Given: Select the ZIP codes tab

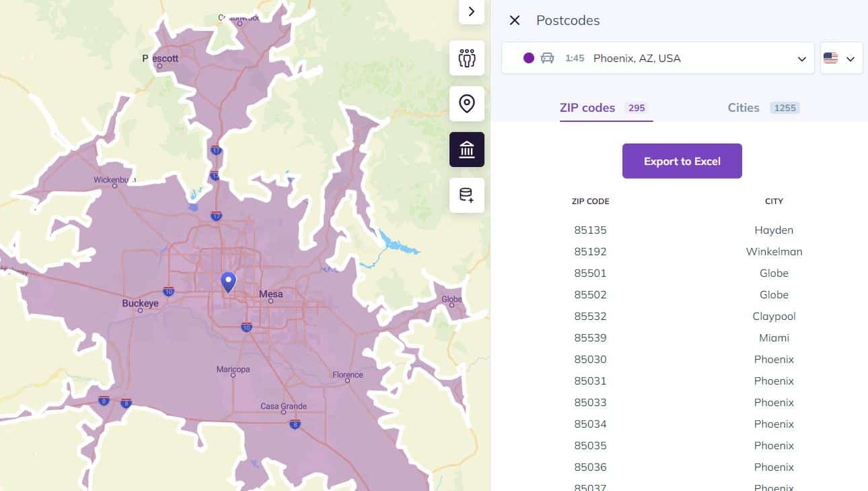Looking at the screenshot, I should click(x=586, y=107).
